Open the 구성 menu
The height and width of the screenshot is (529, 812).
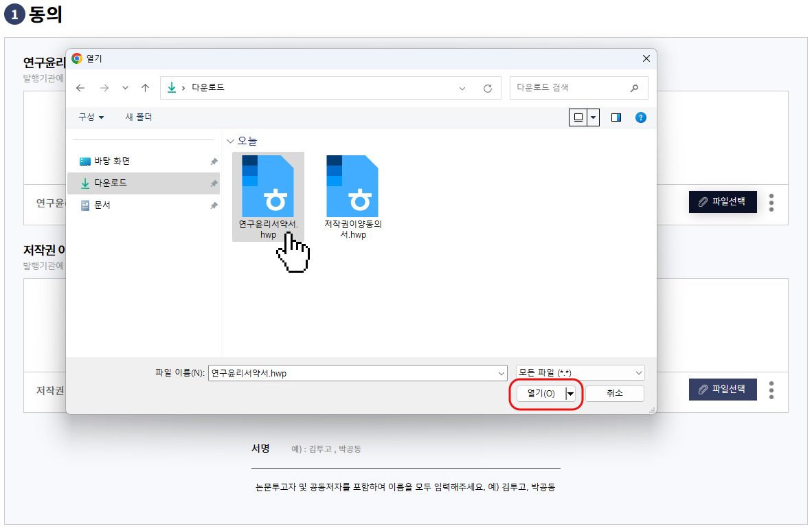point(91,117)
